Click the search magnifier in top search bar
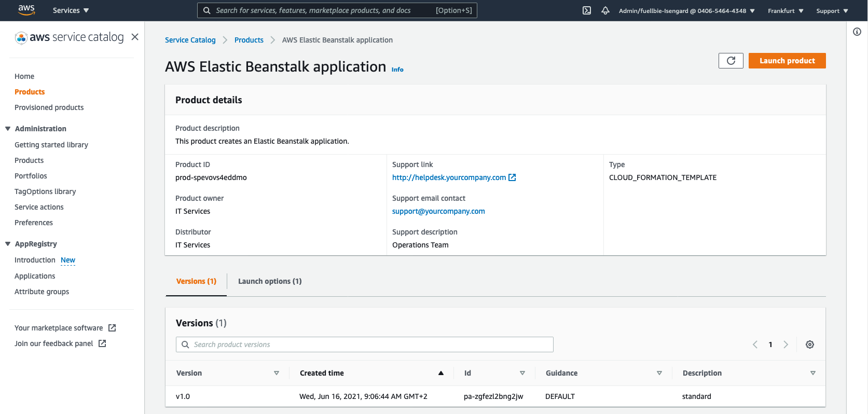The image size is (868, 414). [206, 10]
